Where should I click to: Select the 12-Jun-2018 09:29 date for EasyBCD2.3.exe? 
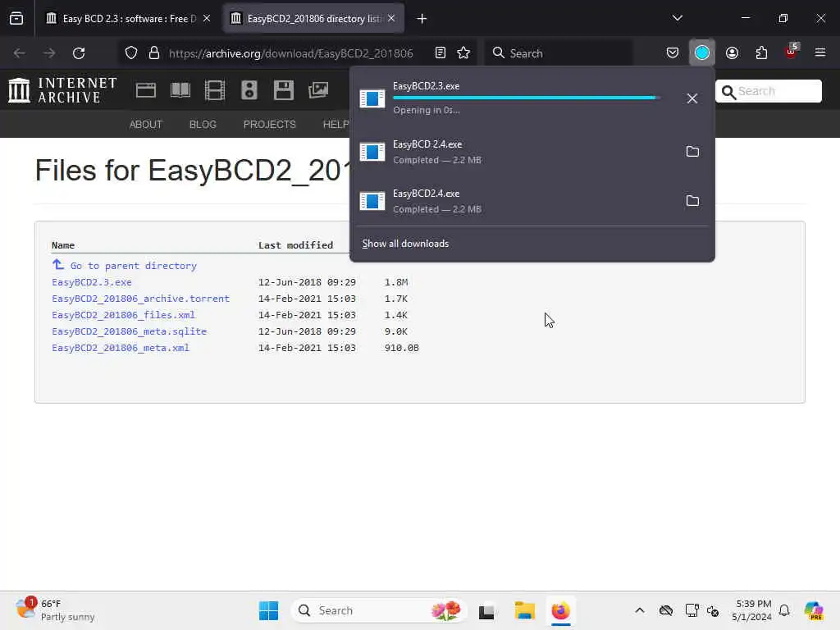point(307,282)
